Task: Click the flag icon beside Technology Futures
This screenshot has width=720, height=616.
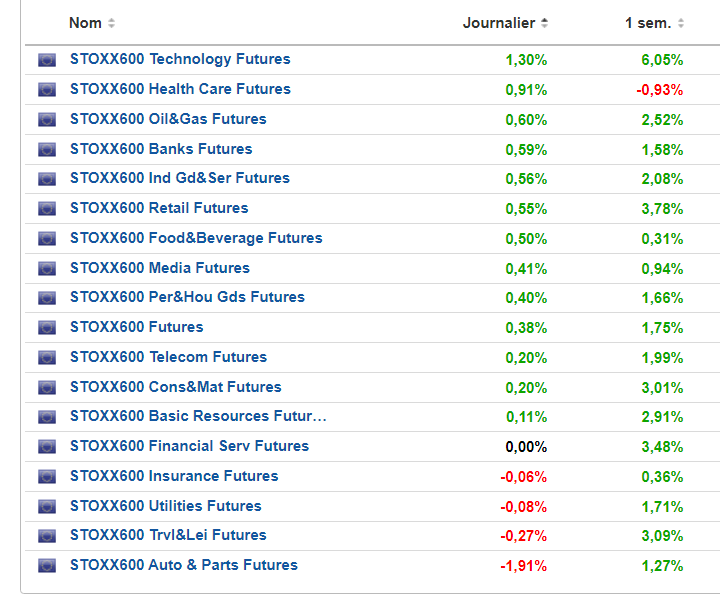Action: click(47, 60)
